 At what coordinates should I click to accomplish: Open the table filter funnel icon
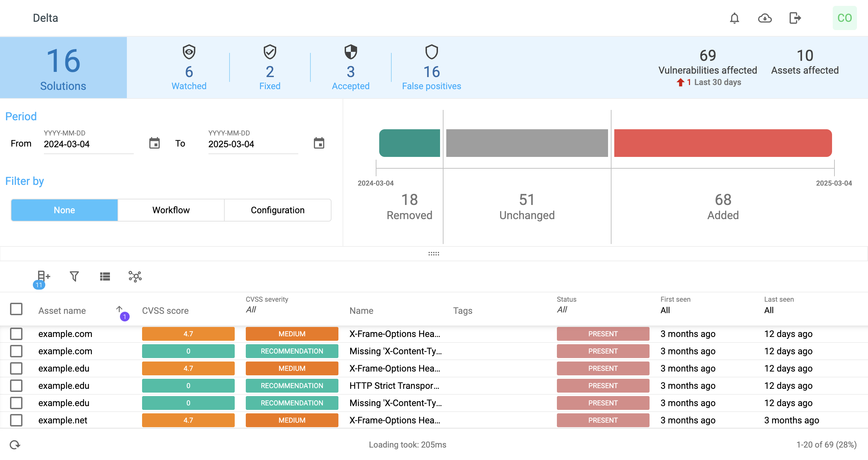(74, 276)
